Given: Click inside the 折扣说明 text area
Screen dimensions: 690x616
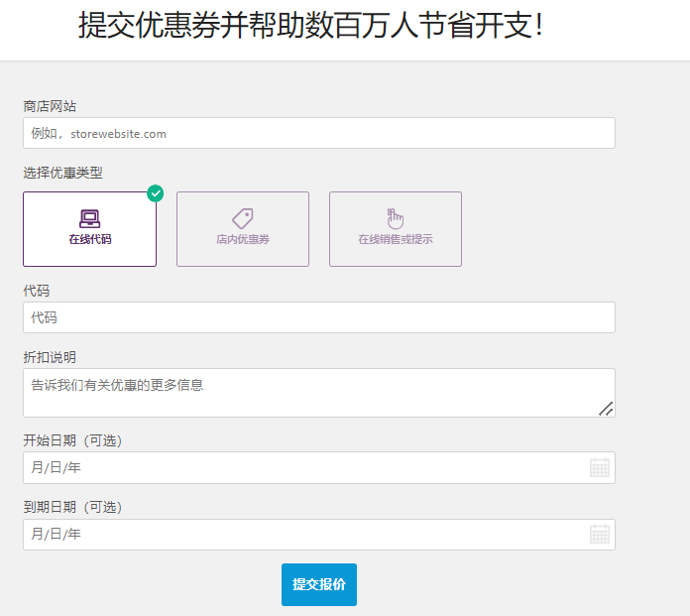Looking at the screenshot, I should click(319, 393).
